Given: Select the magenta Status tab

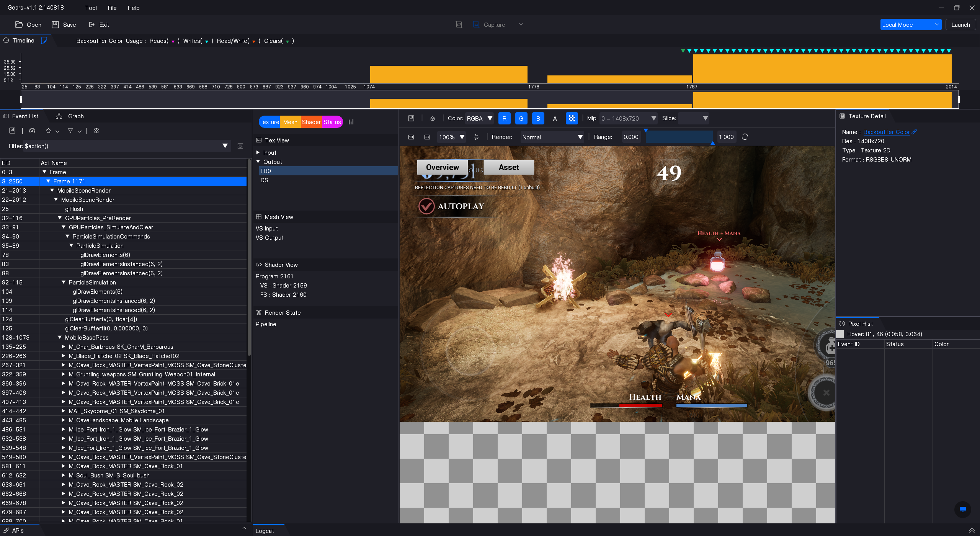Looking at the screenshot, I should point(332,122).
